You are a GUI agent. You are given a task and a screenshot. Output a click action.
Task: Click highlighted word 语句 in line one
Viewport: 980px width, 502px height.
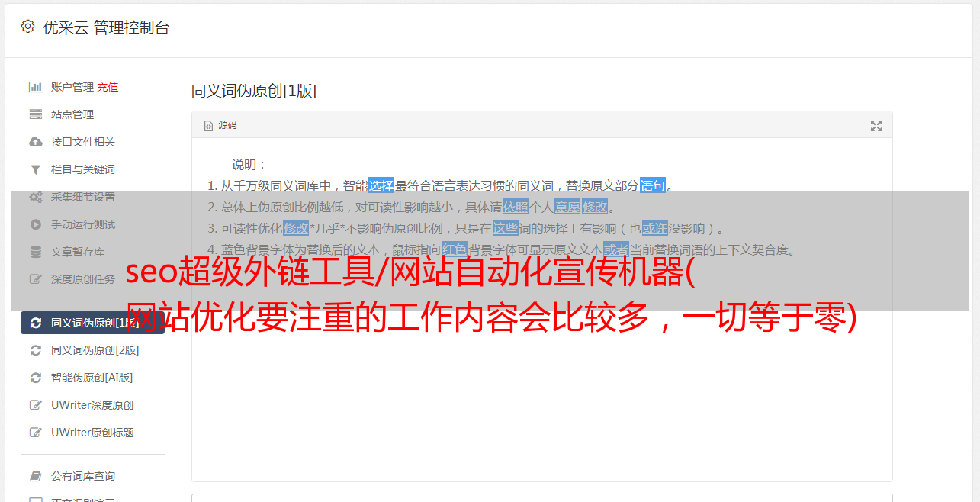pos(653,185)
